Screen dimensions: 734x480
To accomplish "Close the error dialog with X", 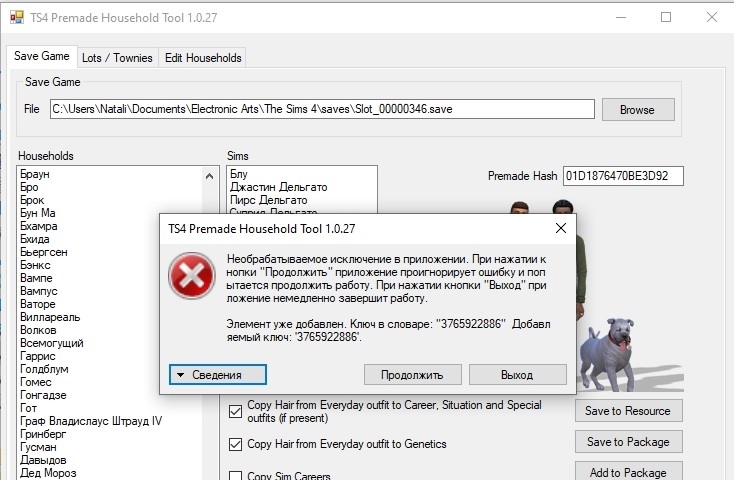I will (x=561, y=228).
